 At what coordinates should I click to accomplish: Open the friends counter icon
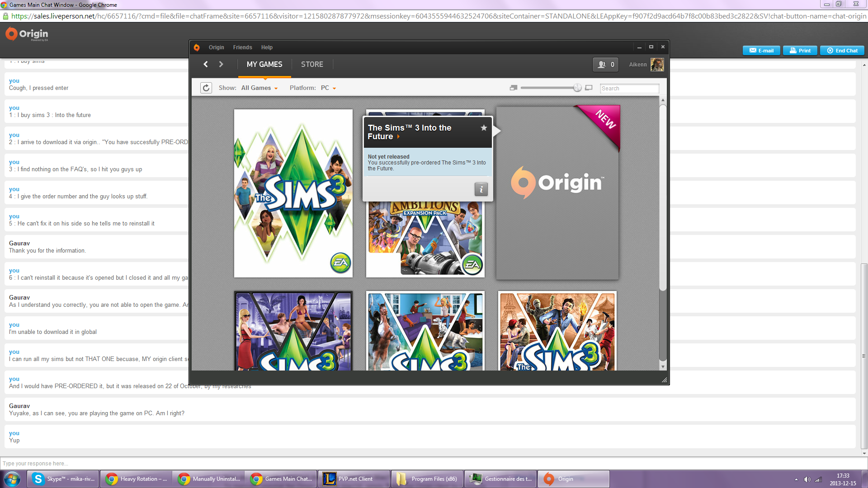coord(605,65)
